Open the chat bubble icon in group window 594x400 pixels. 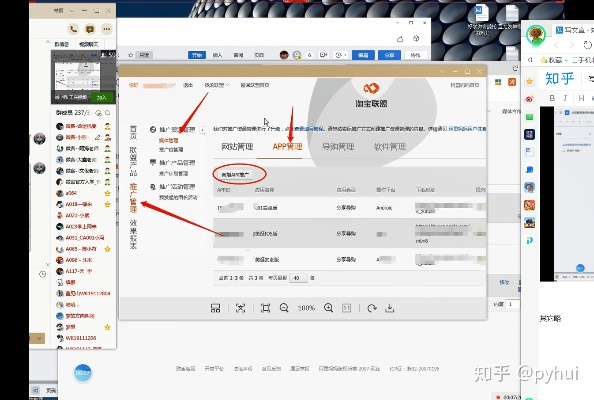90,29
